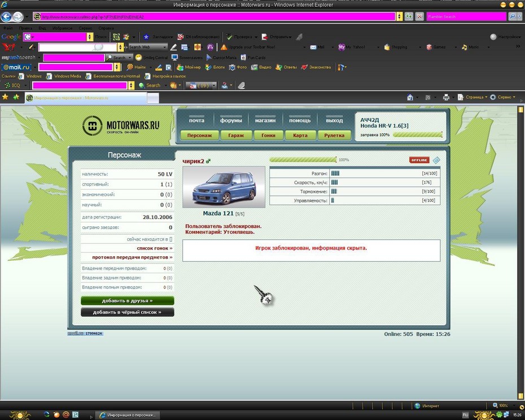Refresh the page with the green arrows icon

coord(409,16)
